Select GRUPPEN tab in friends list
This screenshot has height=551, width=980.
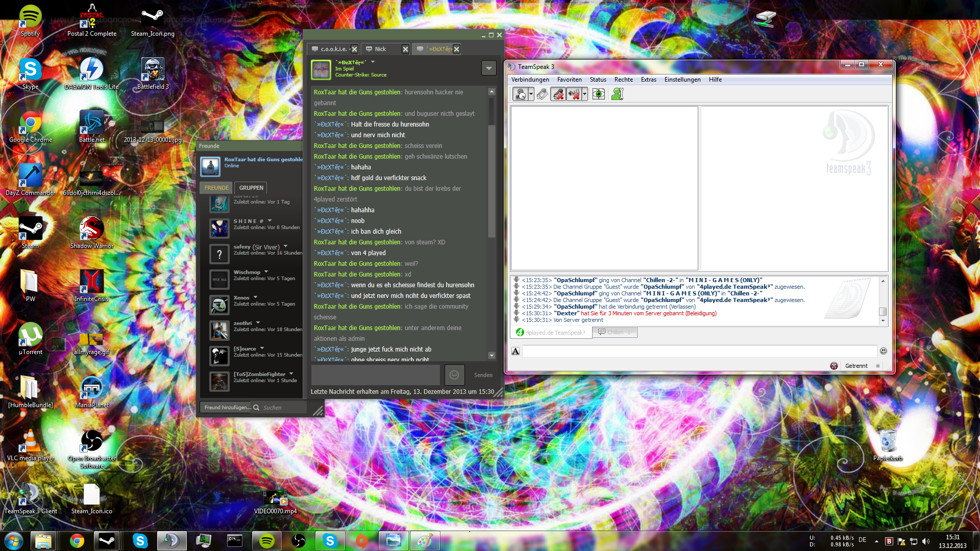click(x=251, y=188)
